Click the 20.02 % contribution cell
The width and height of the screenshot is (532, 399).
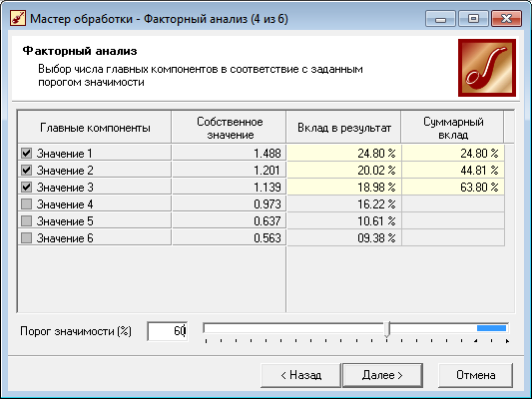pos(344,170)
